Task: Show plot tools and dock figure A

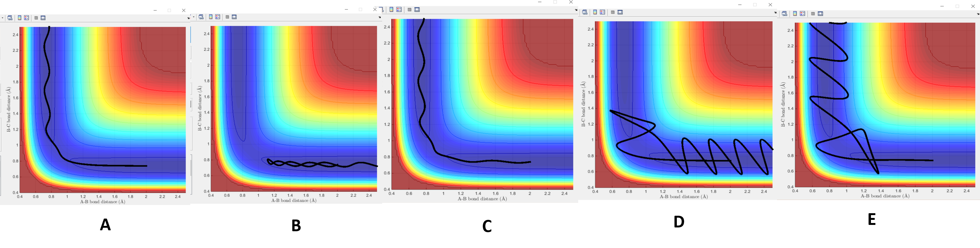Action: (x=43, y=18)
